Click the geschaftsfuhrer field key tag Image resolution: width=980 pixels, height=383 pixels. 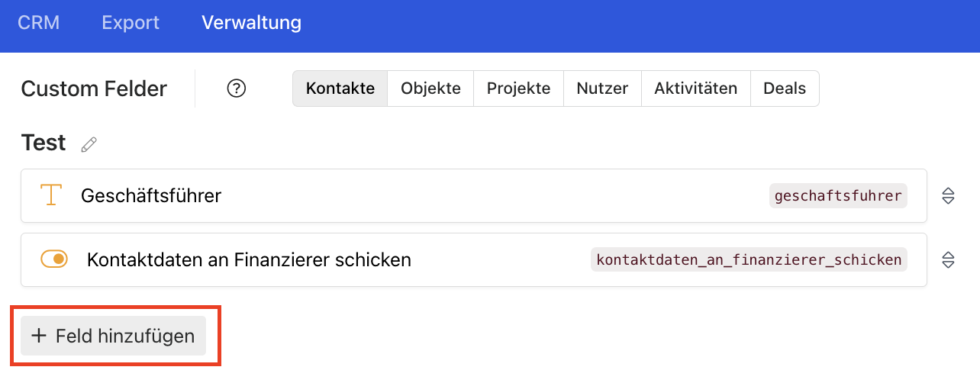pos(838,196)
